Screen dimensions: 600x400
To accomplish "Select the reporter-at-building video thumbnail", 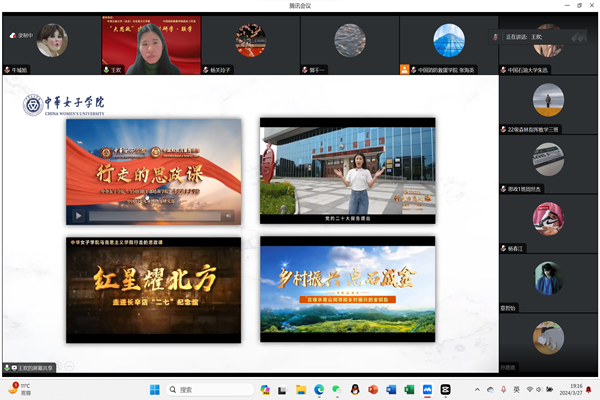I will pos(348,170).
